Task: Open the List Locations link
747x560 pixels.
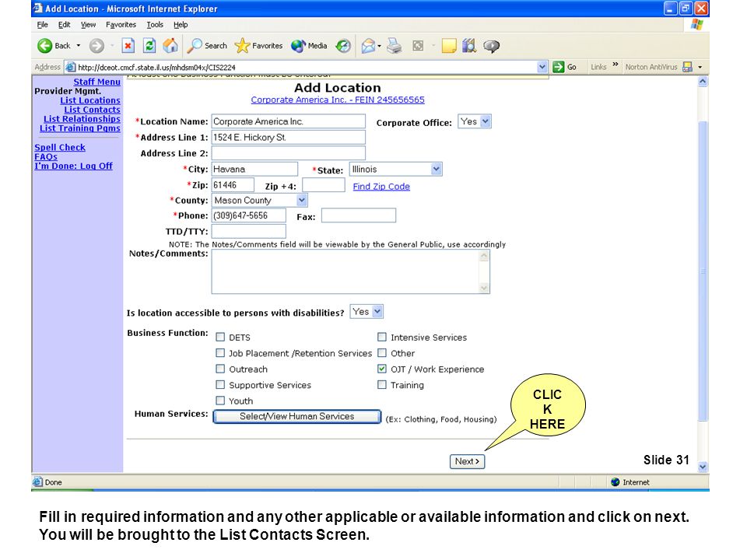Action: [x=90, y=100]
